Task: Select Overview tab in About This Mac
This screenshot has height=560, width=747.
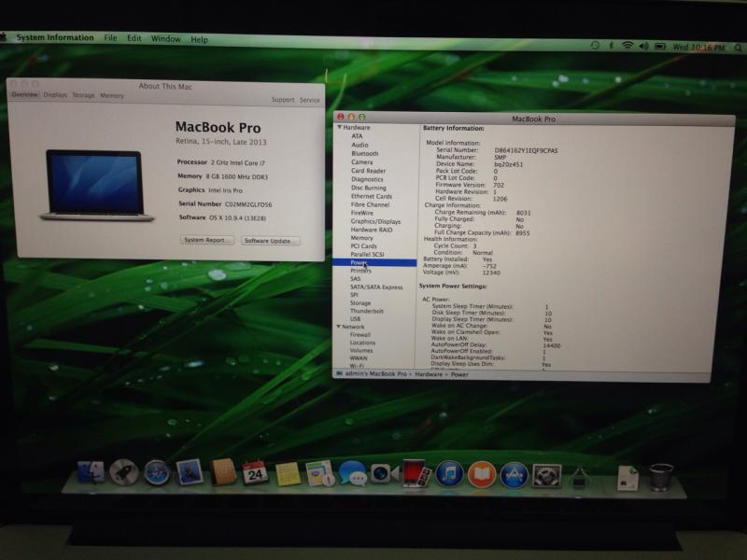Action: coord(25,95)
